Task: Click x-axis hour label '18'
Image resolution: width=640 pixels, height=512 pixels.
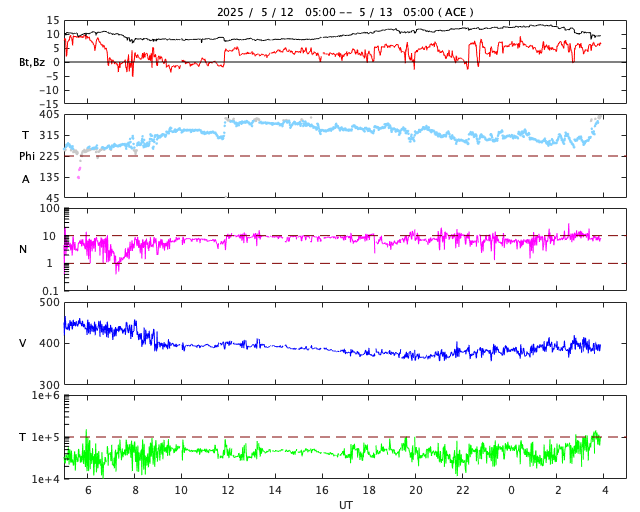Action: pos(369,490)
